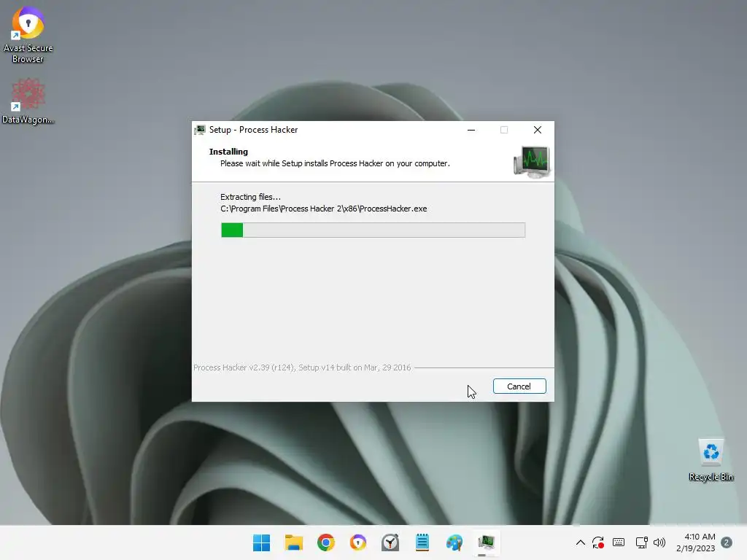Click Process Hacker setup taskbar icon
Image resolution: width=747 pixels, height=560 pixels.
[x=487, y=542]
